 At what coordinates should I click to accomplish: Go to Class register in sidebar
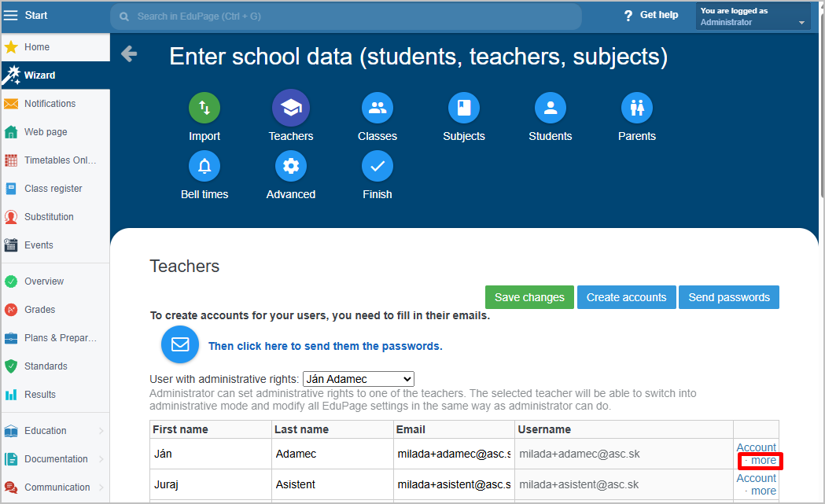(53, 189)
